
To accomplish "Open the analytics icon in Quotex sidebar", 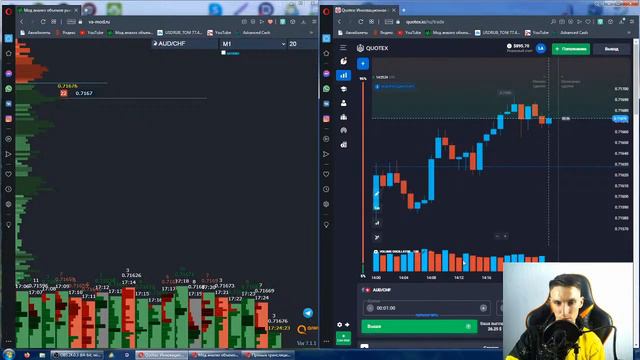I will click(x=344, y=144).
